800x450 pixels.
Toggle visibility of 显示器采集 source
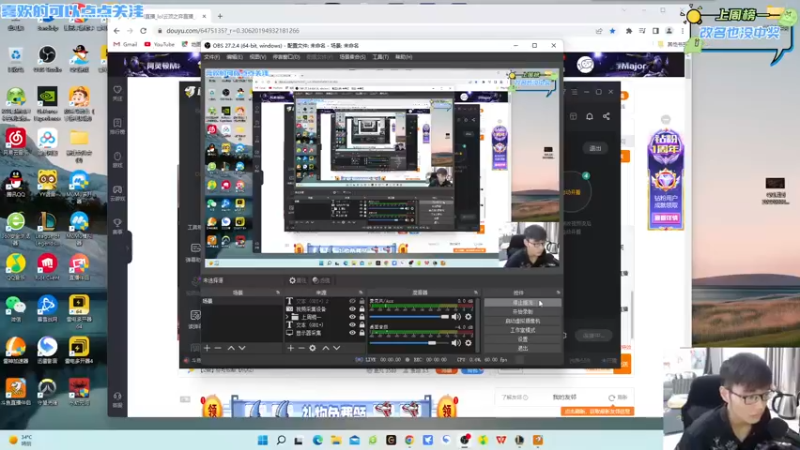click(352, 333)
